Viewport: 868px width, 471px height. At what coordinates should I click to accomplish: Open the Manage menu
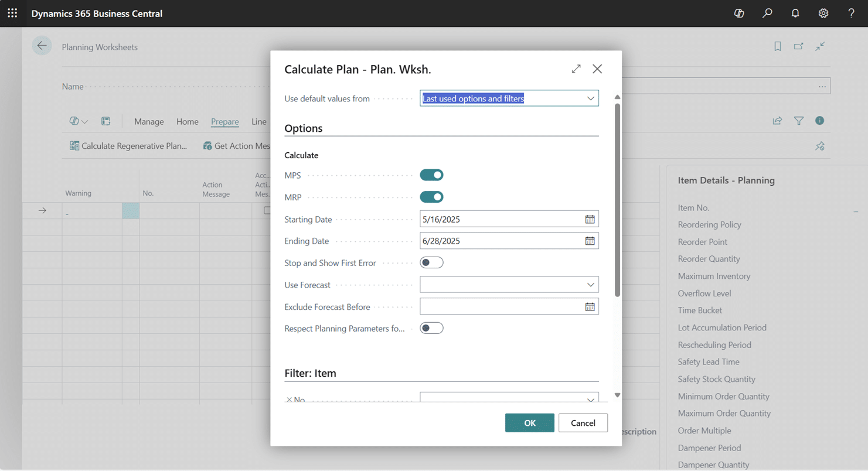(x=149, y=122)
